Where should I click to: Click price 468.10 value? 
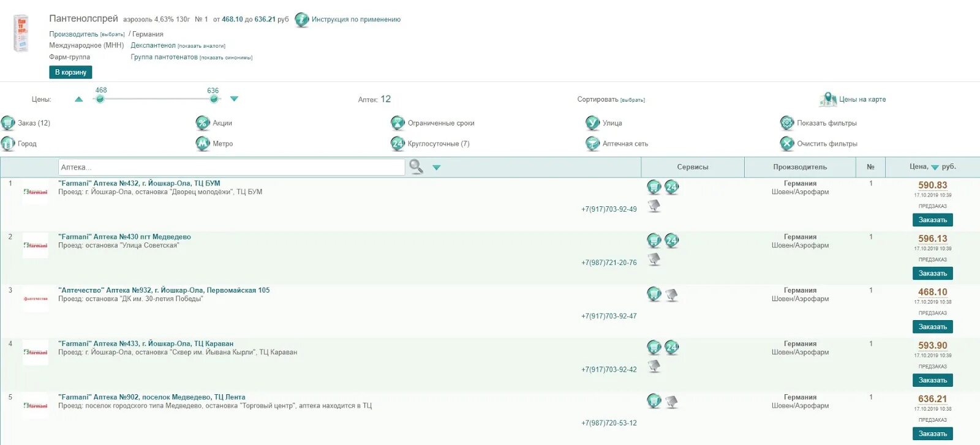coord(932,293)
